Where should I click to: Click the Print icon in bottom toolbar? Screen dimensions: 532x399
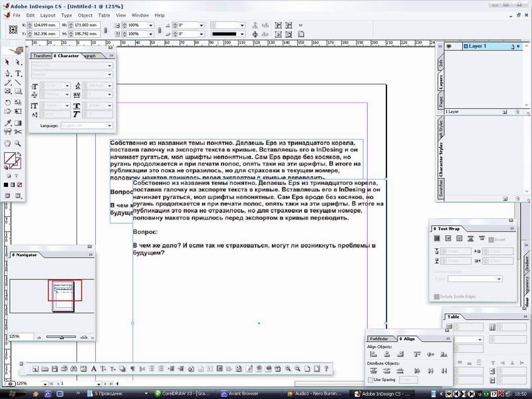point(64,369)
